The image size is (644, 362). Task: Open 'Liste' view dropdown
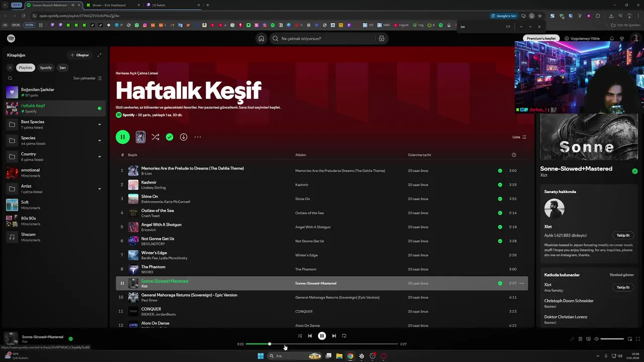pyautogui.click(x=519, y=137)
